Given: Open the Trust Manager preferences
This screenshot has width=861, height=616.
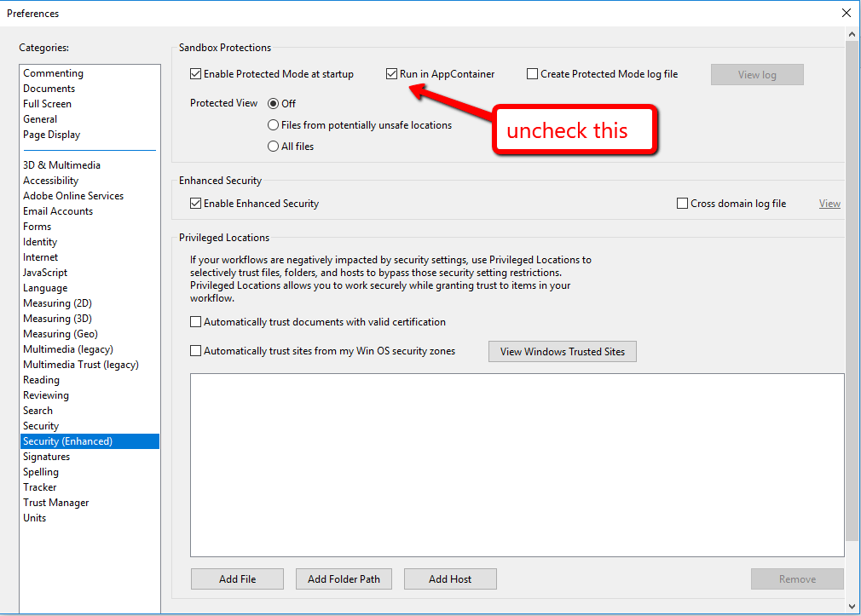Looking at the screenshot, I should 55,502.
